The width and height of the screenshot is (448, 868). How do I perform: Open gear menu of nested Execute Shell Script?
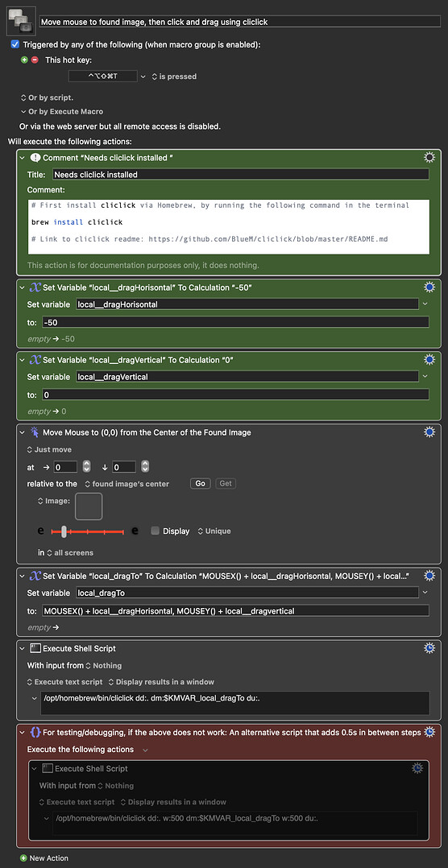[x=417, y=768]
